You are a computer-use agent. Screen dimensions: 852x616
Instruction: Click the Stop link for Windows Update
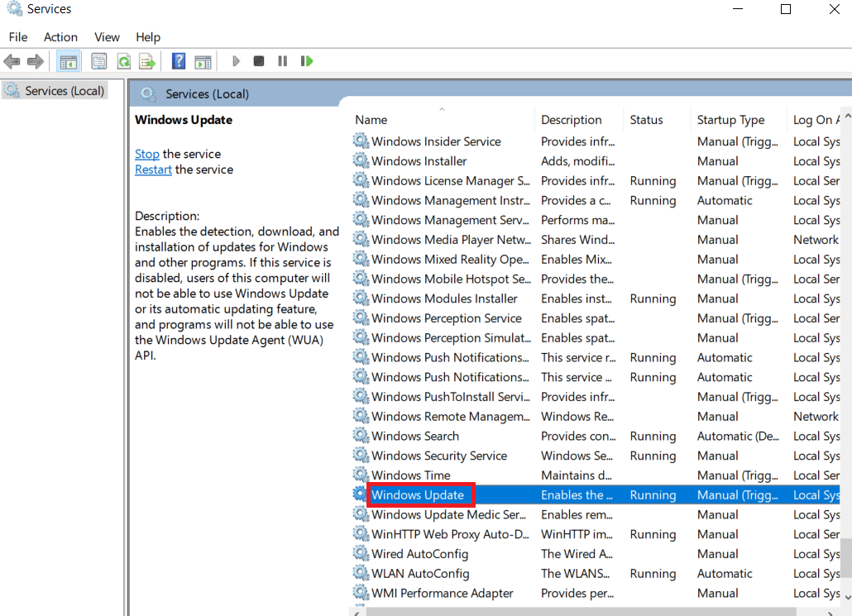pyautogui.click(x=146, y=154)
